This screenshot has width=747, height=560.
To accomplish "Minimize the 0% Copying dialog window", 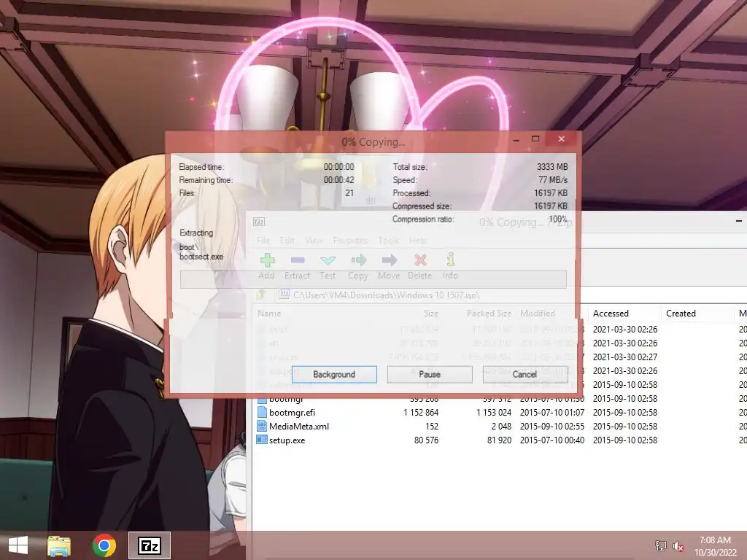I will coord(516,139).
